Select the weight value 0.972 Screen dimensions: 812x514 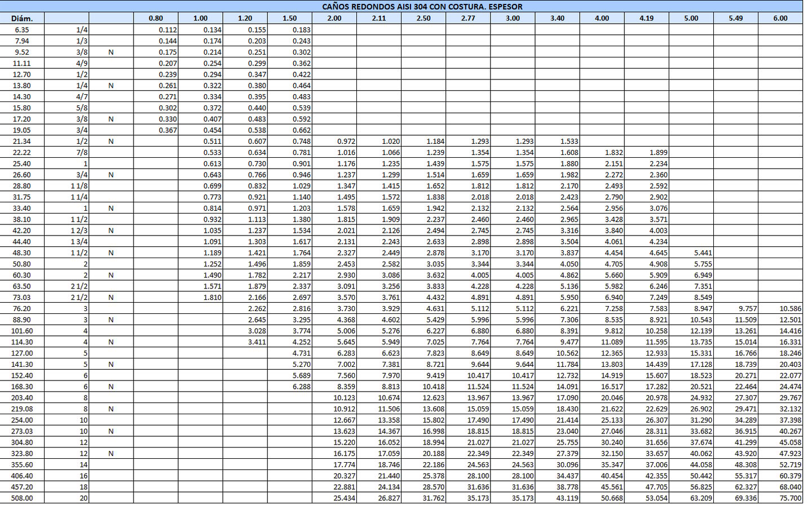tap(346, 141)
